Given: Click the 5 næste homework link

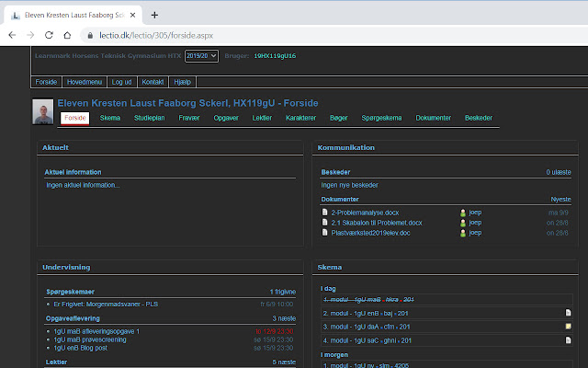Looking at the screenshot, I should pyautogui.click(x=284, y=362).
